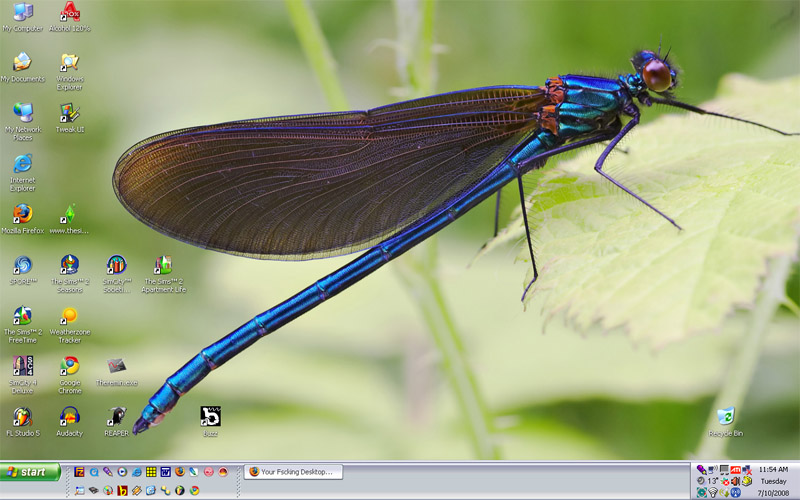Click the FileZilla icon in Quick Launch

(80, 472)
